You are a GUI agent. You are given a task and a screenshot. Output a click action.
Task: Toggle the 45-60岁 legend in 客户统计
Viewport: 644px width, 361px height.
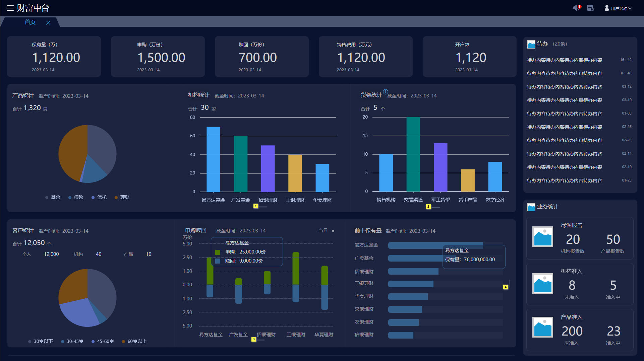point(103,342)
